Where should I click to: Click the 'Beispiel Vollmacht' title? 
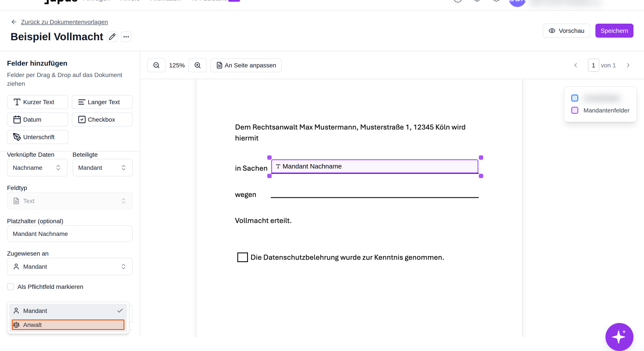click(57, 37)
